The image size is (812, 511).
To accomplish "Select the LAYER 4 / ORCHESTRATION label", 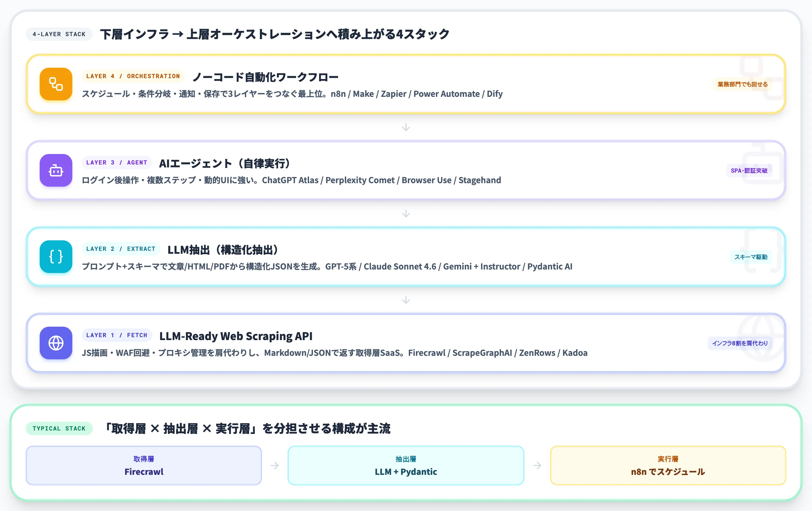I will (133, 76).
